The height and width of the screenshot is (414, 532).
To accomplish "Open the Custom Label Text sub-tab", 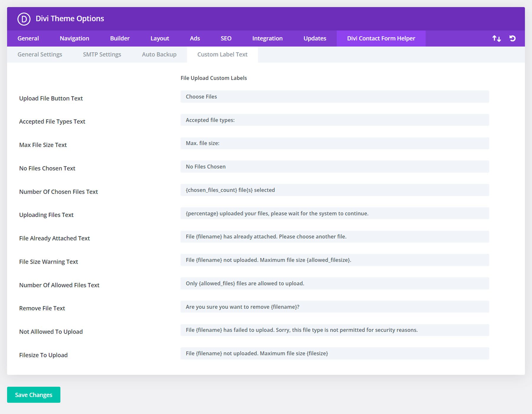I will click(223, 54).
